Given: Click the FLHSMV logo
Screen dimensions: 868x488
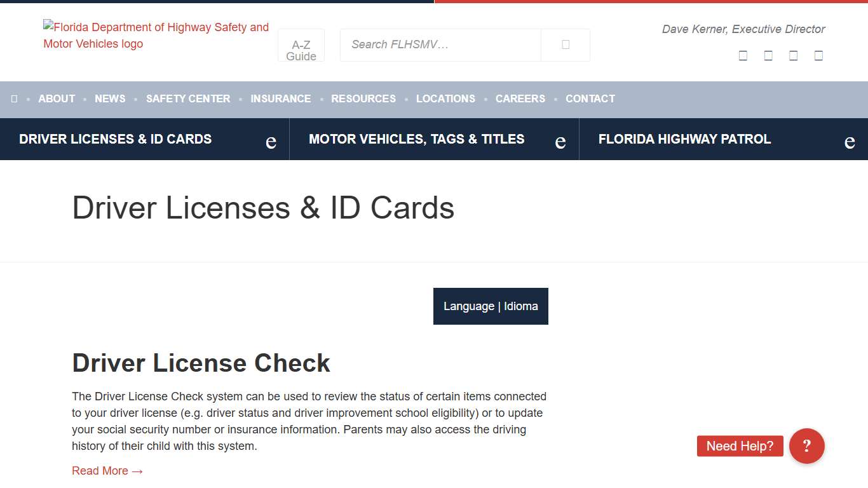Looking at the screenshot, I should pyautogui.click(x=156, y=36).
